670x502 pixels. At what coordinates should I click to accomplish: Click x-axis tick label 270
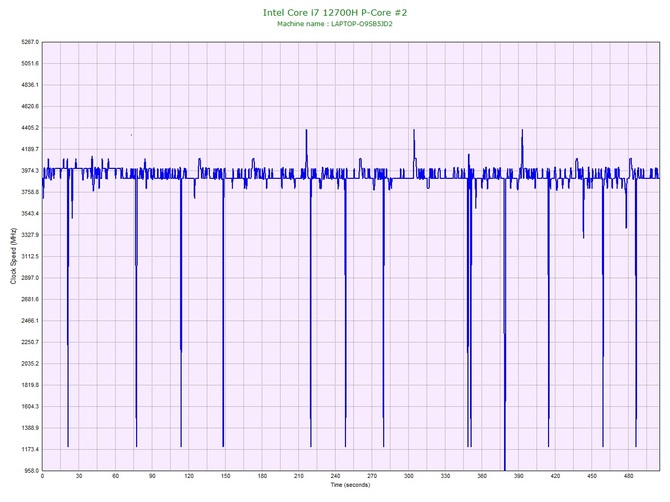click(x=372, y=476)
